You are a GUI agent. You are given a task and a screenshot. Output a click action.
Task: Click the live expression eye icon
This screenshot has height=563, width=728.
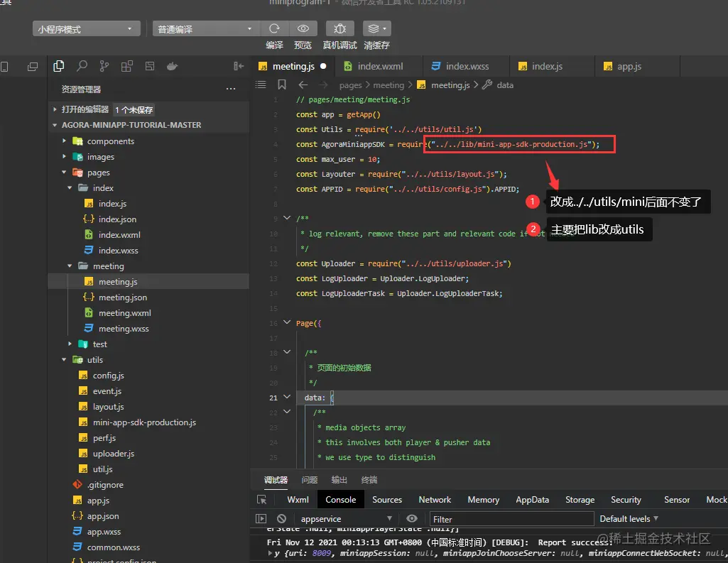(412, 518)
